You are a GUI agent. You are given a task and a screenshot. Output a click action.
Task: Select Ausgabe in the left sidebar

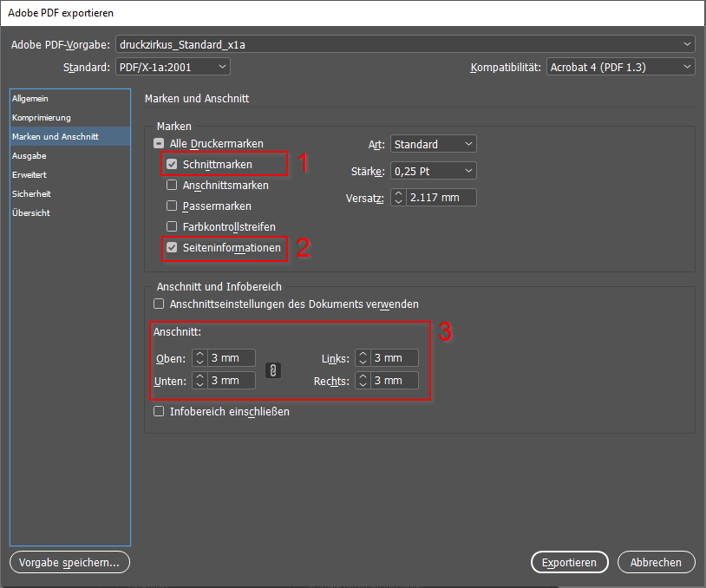pos(29,156)
